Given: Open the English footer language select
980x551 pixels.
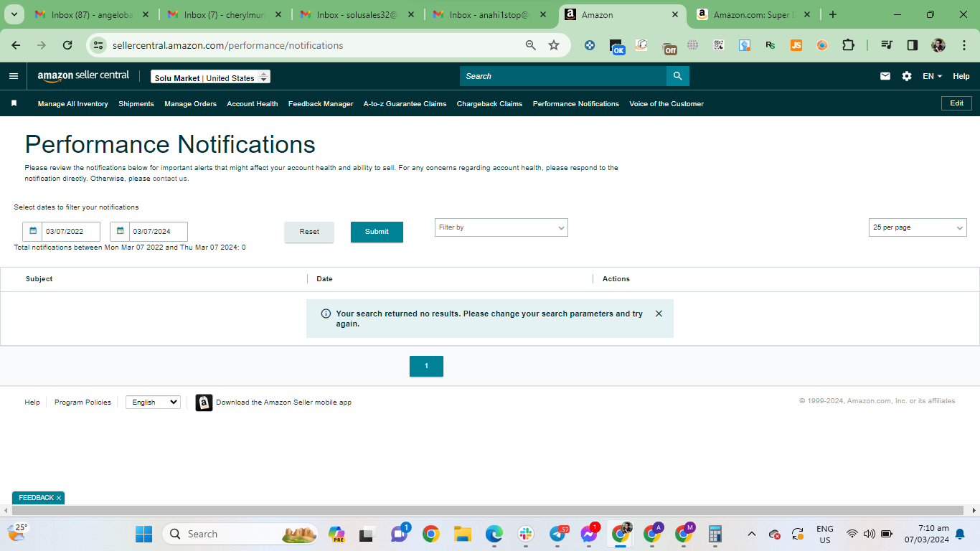Looking at the screenshot, I should pyautogui.click(x=153, y=402).
